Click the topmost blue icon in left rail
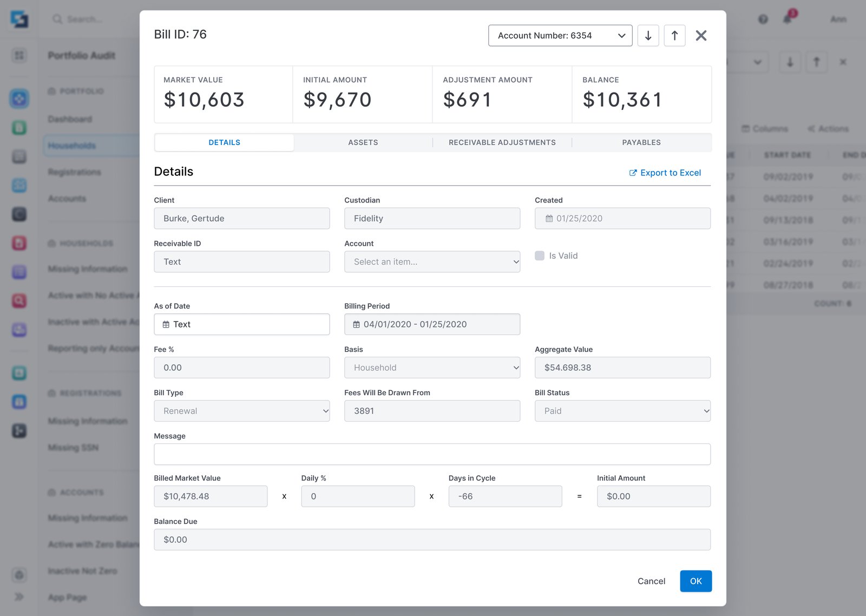 click(x=19, y=99)
